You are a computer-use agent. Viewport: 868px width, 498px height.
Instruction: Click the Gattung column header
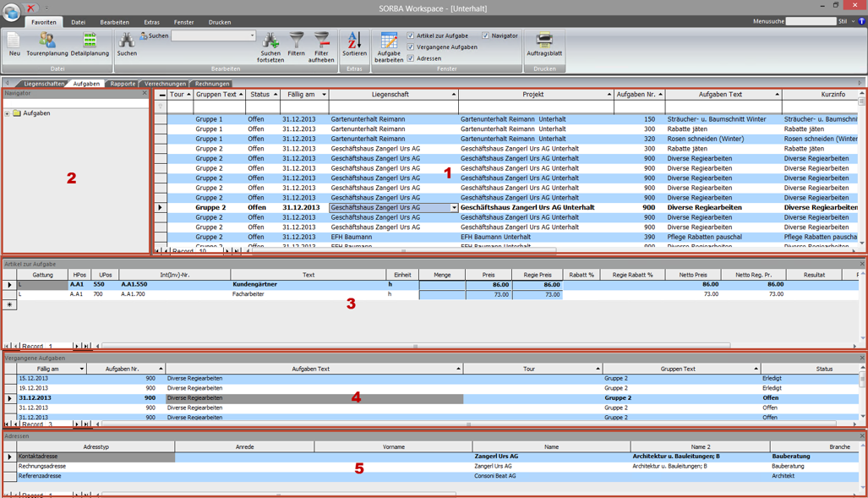(42, 275)
